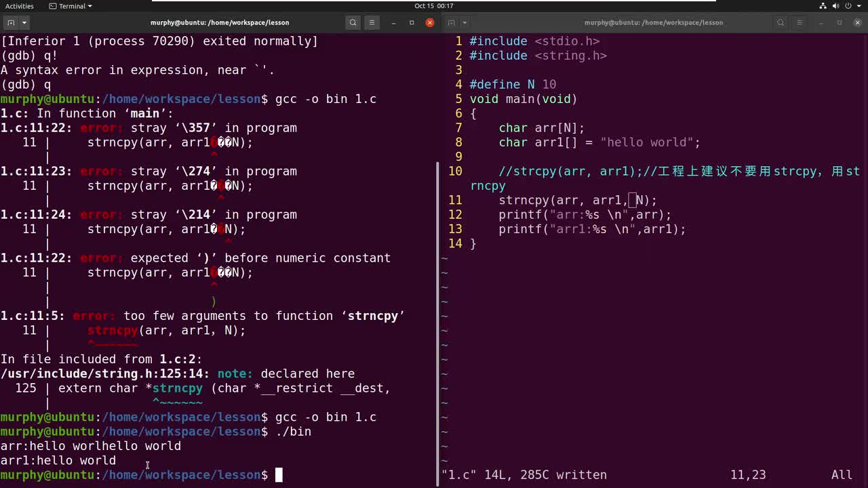Minimize the left terminal window
The width and height of the screenshot is (868, 488).
point(393,22)
